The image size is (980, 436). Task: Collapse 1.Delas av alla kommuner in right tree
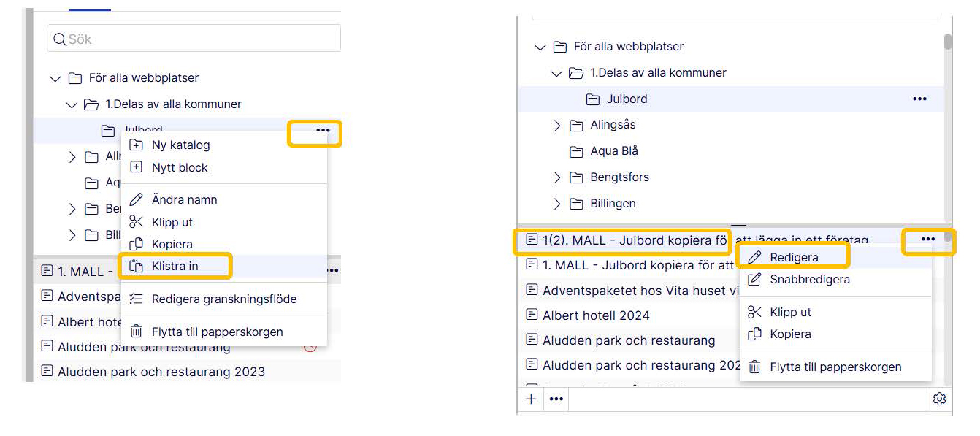(x=557, y=73)
